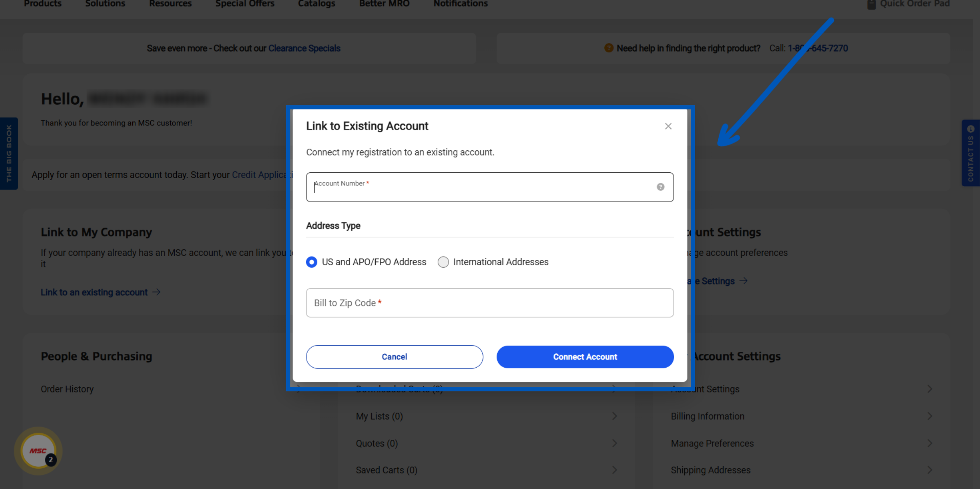Open Billing Information
The height and width of the screenshot is (489, 980).
pos(707,416)
